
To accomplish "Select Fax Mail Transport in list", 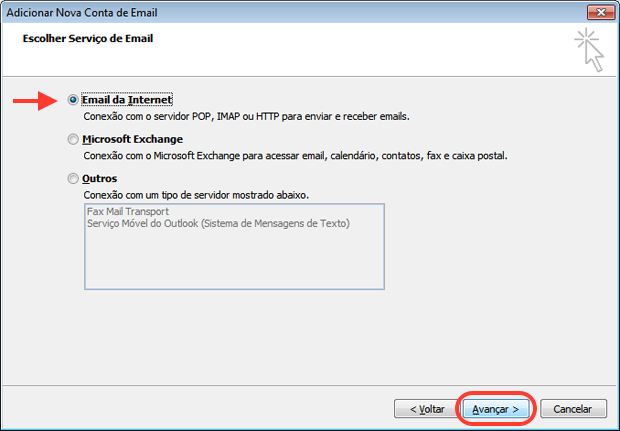I will [x=128, y=212].
